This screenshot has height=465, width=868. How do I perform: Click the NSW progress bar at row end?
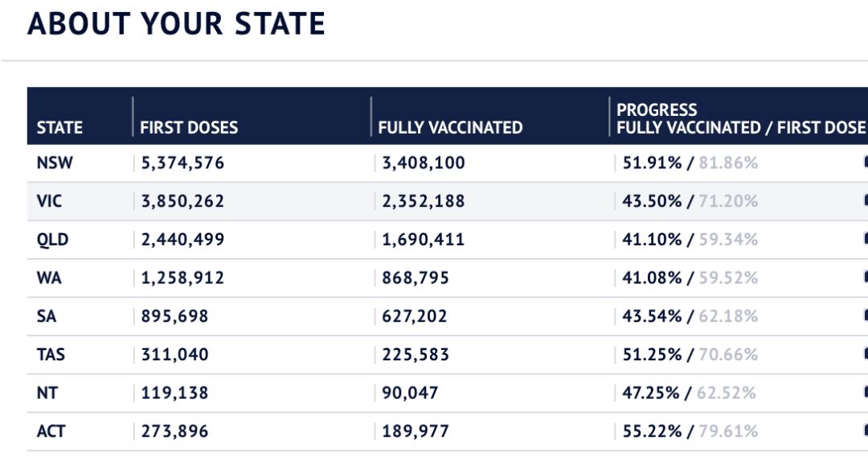tap(865, 163)
